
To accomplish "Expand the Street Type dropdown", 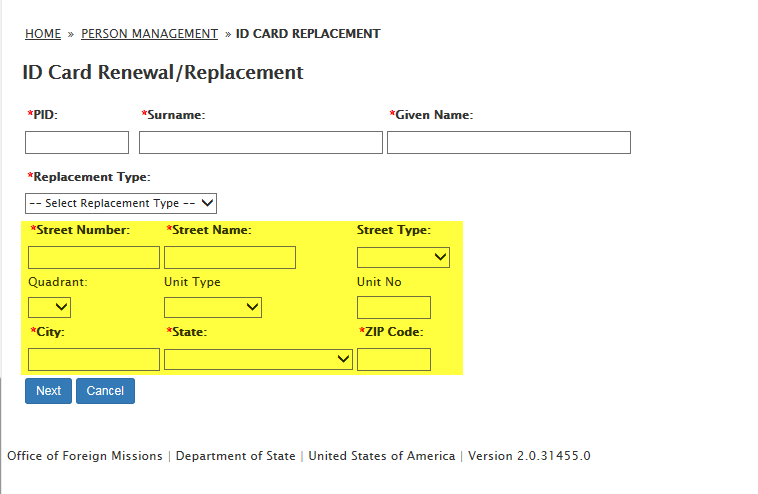I will coord(403,258).
